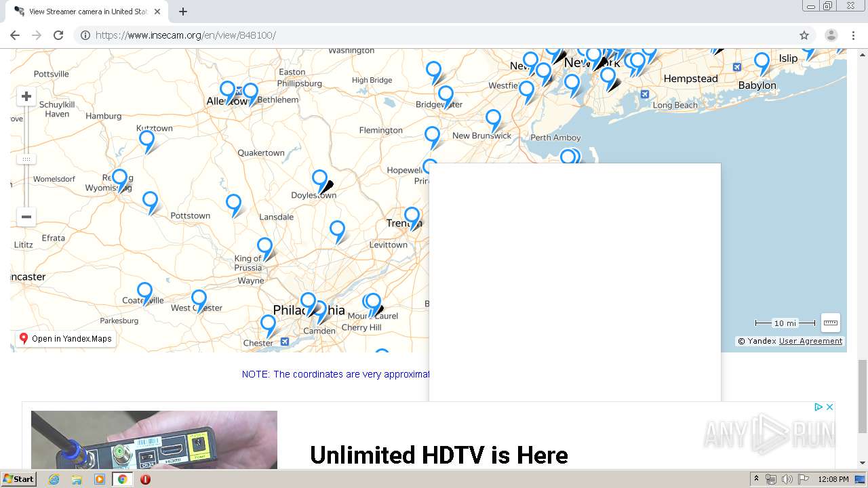Click the address bar URL field
Viewport: 868px width, 488px height.
click(444, 35)
